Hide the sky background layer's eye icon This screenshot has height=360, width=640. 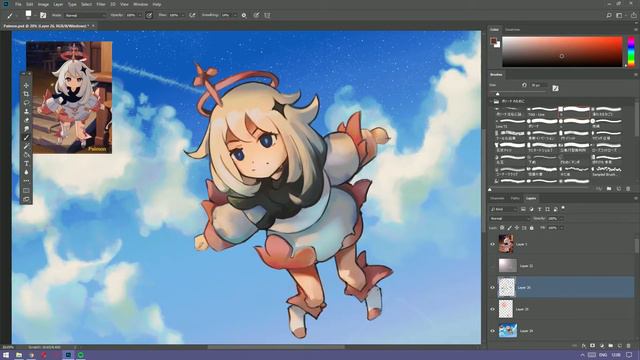(x=492, y=331)
